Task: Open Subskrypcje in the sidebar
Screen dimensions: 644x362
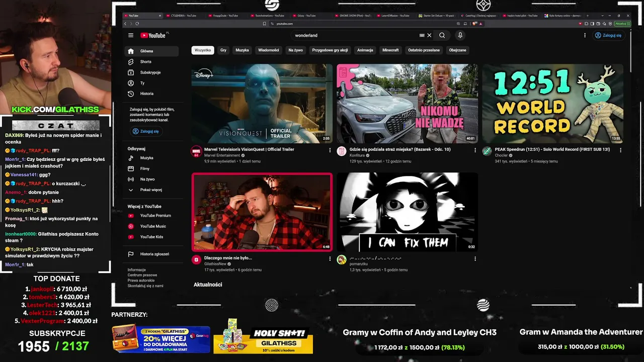Action: (151, 72)
